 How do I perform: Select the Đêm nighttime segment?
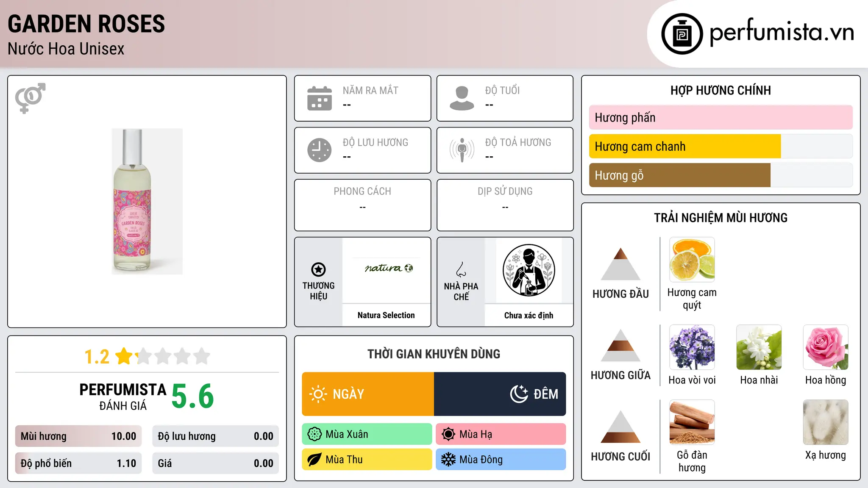pos(500,394)
